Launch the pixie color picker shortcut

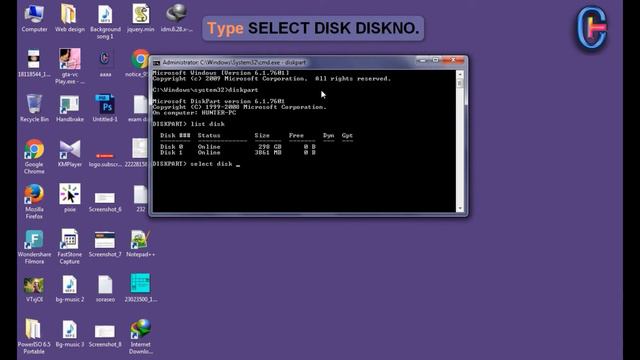(69, 198)
